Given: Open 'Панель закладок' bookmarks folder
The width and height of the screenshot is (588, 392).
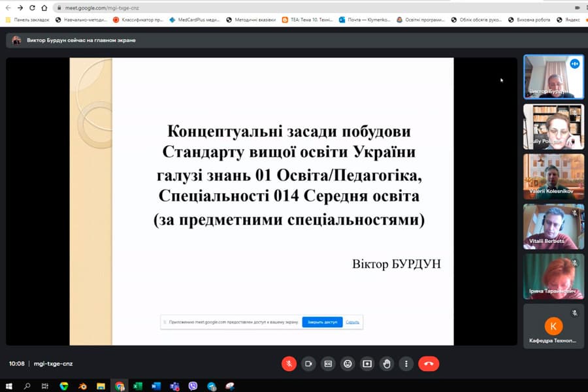Looking at the screenshot, I should coord(27,20).
